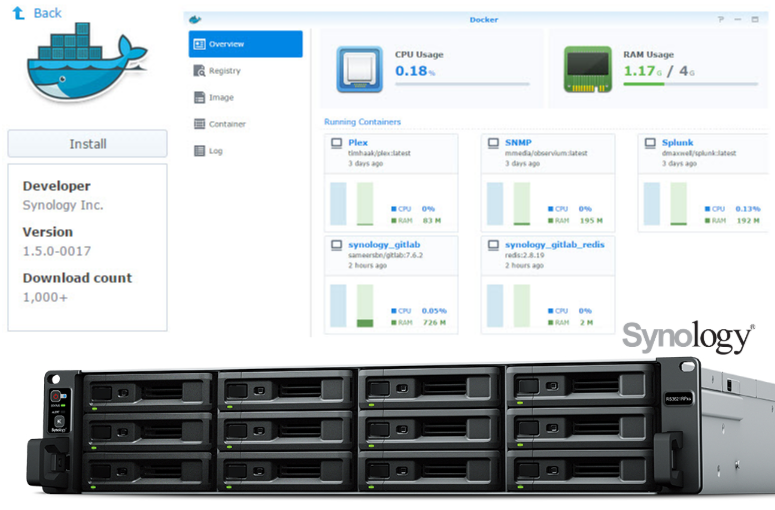This screenshot has width=775, height=510.
Task: Open the synology_gitlab container
Action: point(384,245)
